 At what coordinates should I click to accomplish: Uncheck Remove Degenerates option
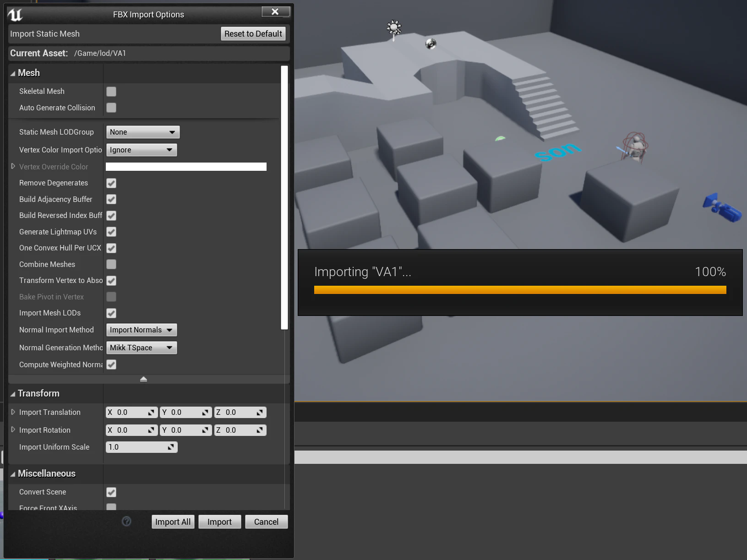tap(111, 183)
